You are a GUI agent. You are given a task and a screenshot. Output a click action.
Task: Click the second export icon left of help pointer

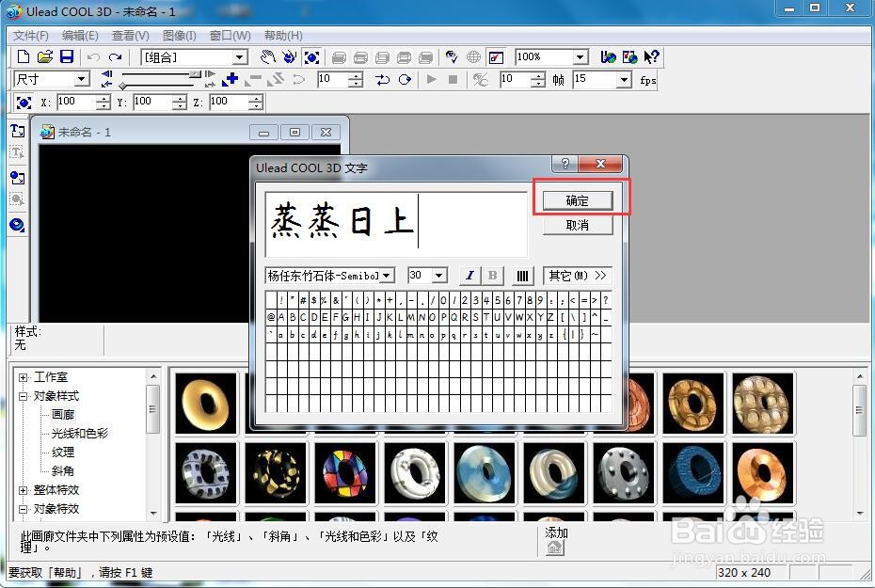click(629, 56)
